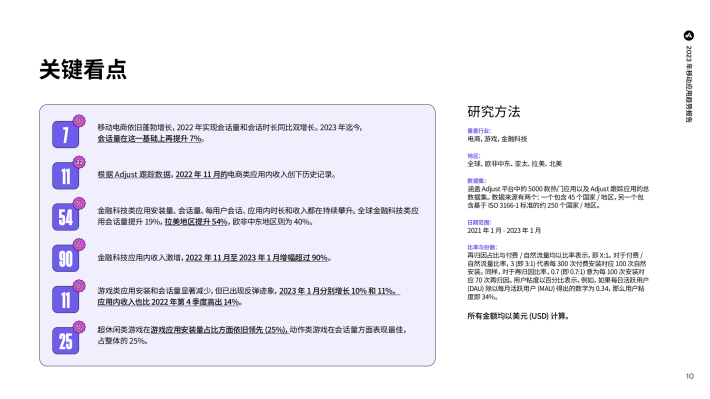
Task: Click the "数据集:" label
Action: pyautogui.click(x=477, y=181)
